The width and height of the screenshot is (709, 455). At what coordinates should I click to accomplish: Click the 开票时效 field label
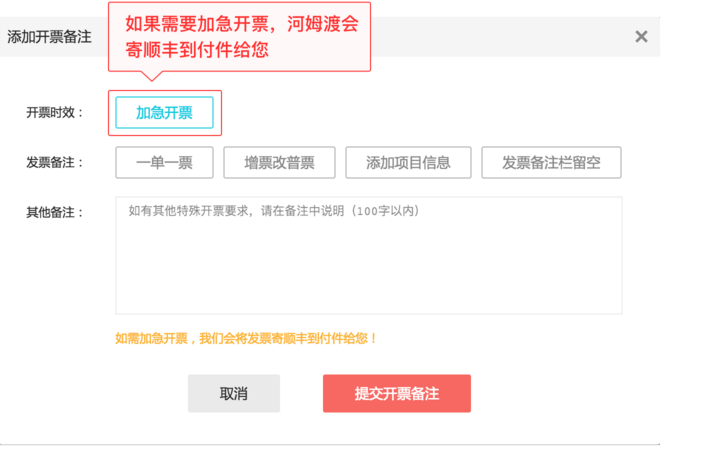point(55,113)
